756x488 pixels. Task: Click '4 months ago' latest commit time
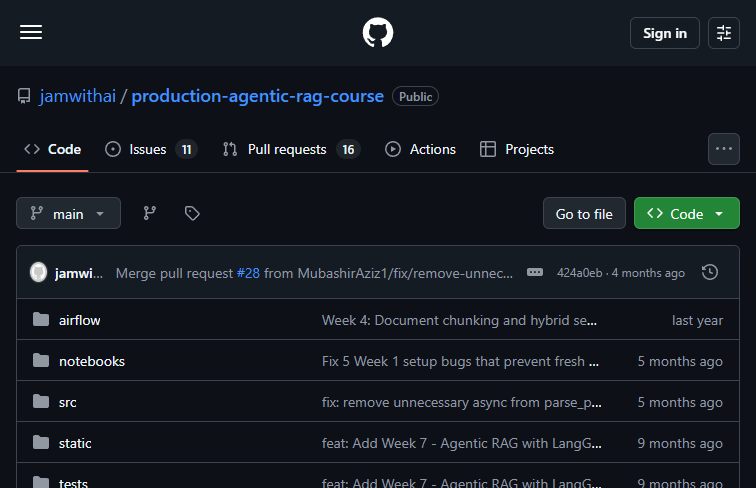648,273
